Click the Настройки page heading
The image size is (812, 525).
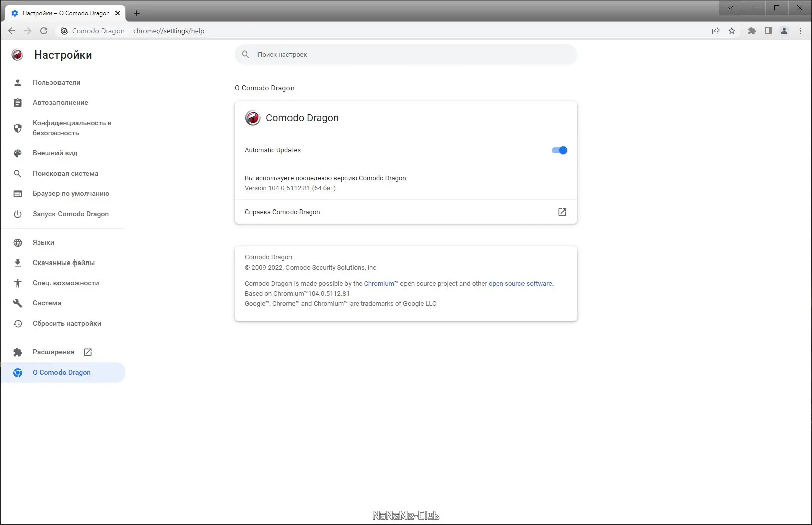tap(63, 55)
